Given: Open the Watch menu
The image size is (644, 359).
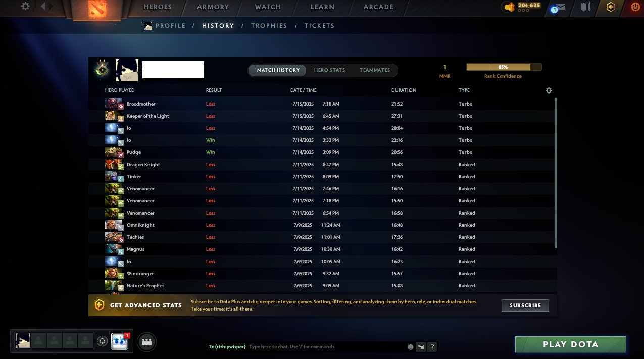Looking at the screenshot, I should (268, 7).
